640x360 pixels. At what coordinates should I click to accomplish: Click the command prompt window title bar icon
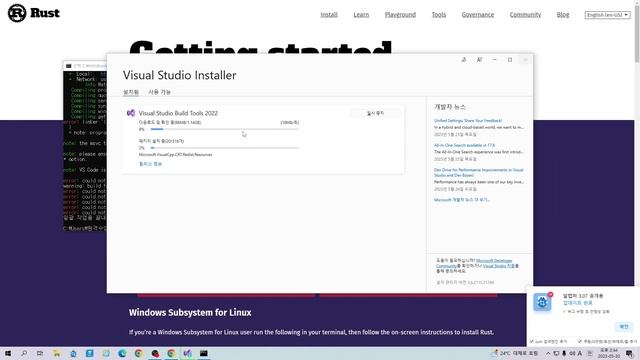click(x=69, y=66)
